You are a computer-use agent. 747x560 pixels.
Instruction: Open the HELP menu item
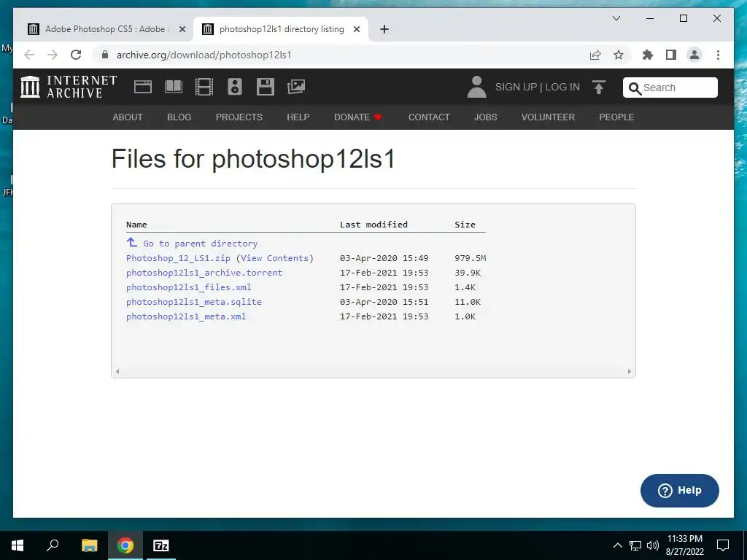pos(298,117)
